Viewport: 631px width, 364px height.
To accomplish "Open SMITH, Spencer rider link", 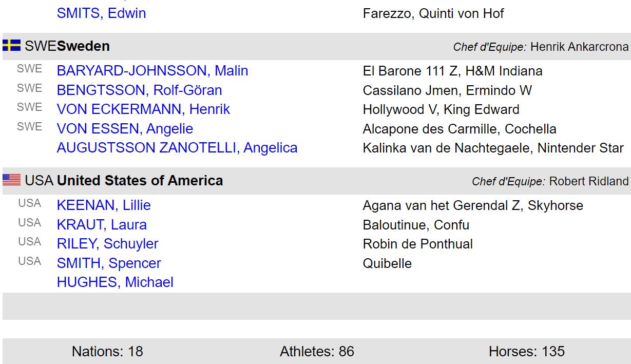I will pos(109,263).
